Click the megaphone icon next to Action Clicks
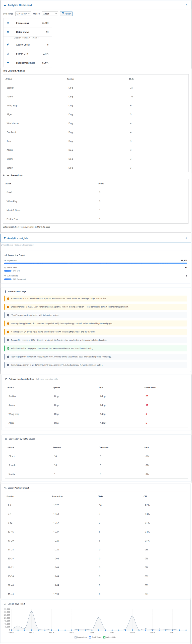This screenshot has height=644, width=192. (8, 45)
